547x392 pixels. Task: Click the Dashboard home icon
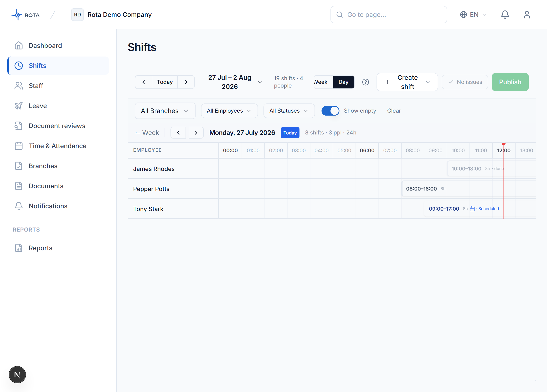(x=18, y=46)
